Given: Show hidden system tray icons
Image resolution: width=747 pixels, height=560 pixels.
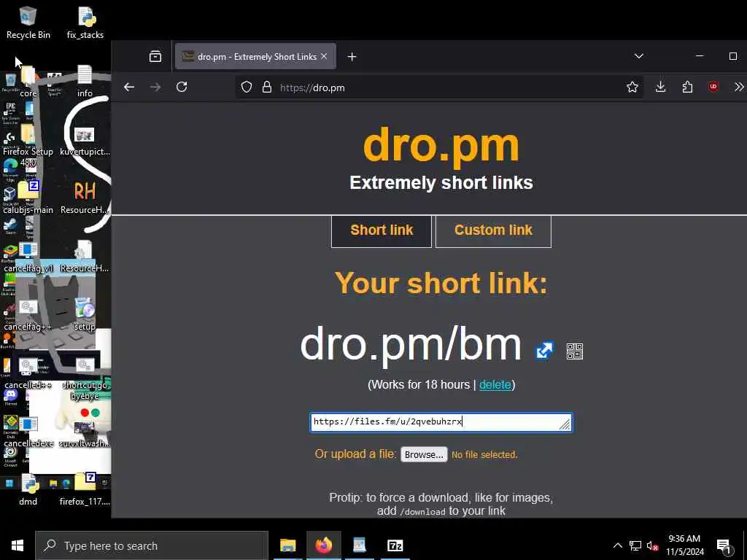Looking at the screenshot, I should click(617, 545).
